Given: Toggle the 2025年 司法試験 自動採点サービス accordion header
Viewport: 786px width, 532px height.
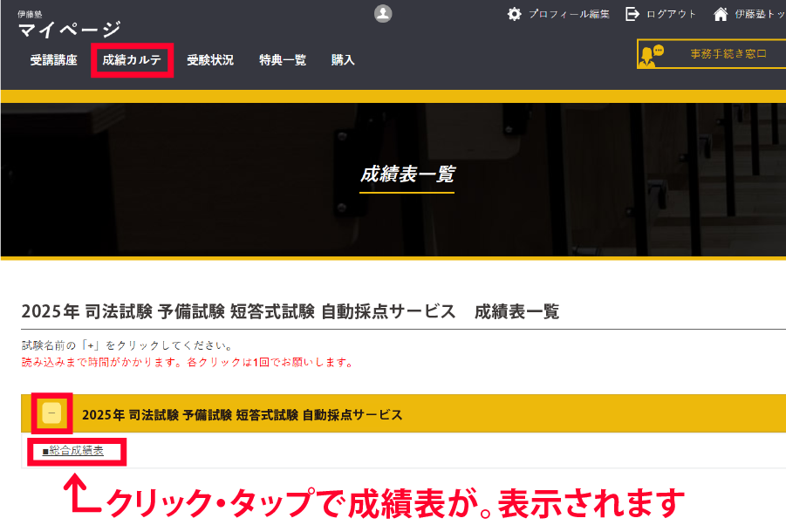Looking at the screenshot, I should (243, 415).
